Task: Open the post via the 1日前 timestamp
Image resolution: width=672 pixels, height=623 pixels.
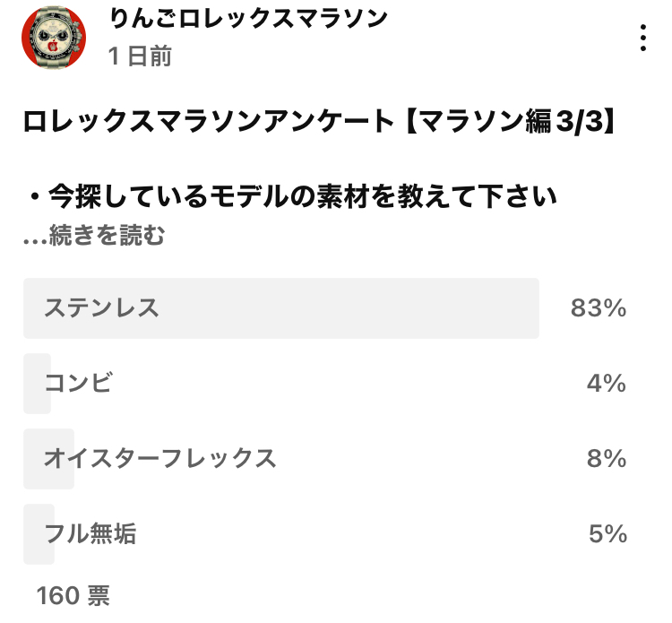Action: point(140,56)
